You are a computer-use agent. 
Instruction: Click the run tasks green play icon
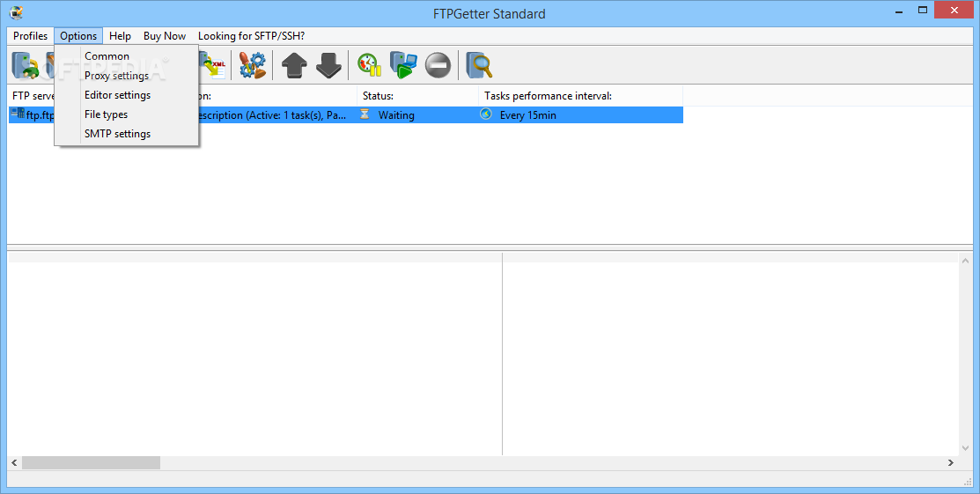pos(403,65)
